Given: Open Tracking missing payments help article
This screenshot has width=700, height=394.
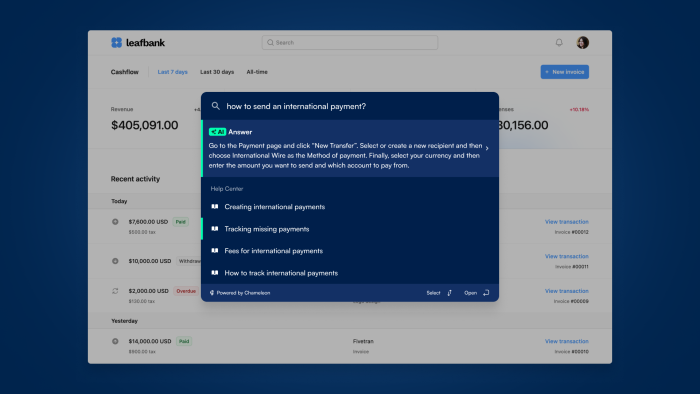Looking at the screenshot, I should [350, 229].
